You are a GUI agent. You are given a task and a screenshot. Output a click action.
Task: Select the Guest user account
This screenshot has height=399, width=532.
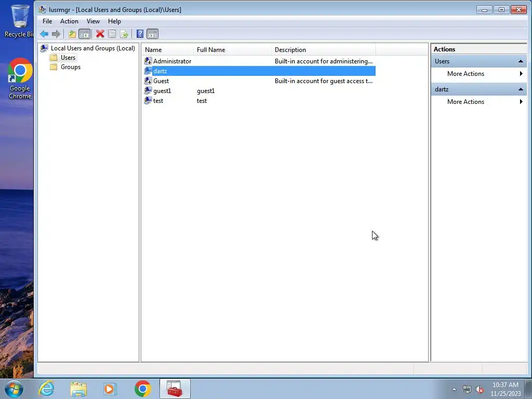click(161, 81)
